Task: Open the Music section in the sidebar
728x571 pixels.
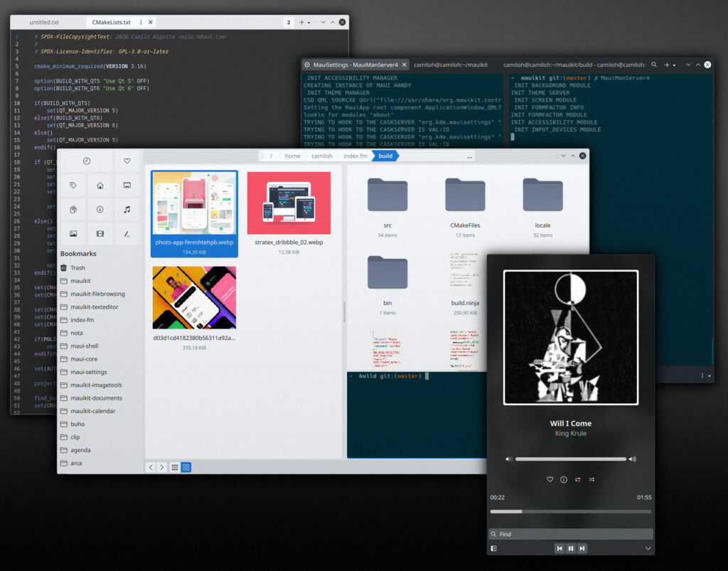Action: (x=127, y=209)
